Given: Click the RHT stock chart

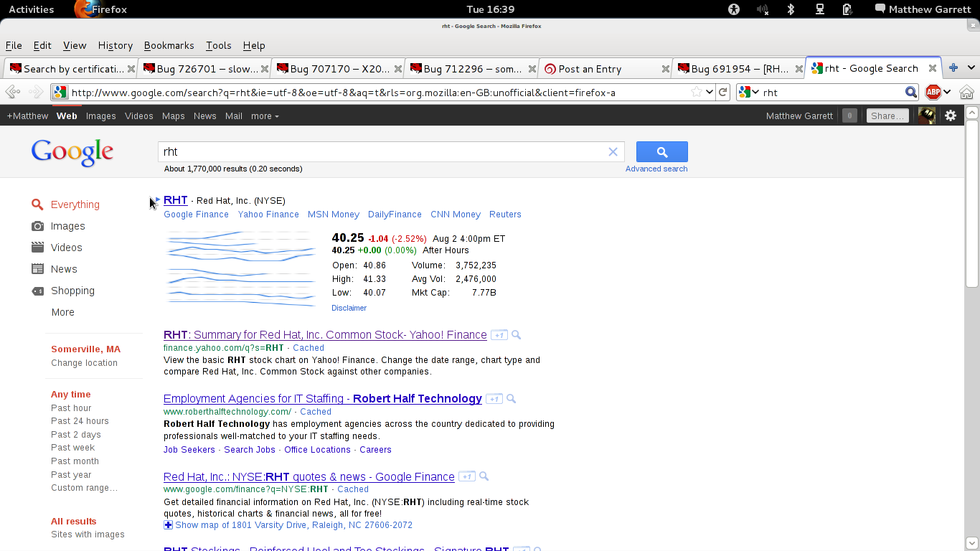Looking at the screenshot, I should [241, 270].
